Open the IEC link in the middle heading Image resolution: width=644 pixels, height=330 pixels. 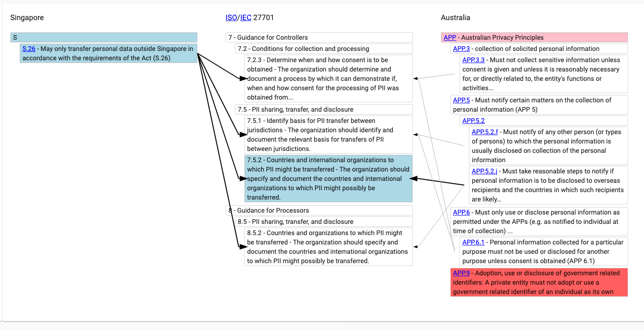[x=246, y=18]
